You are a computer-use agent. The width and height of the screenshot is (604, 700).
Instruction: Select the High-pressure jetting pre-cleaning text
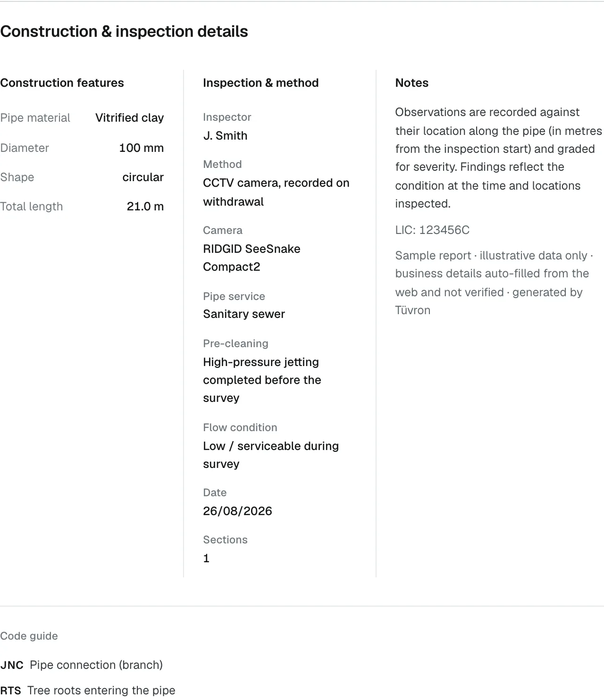262,380
